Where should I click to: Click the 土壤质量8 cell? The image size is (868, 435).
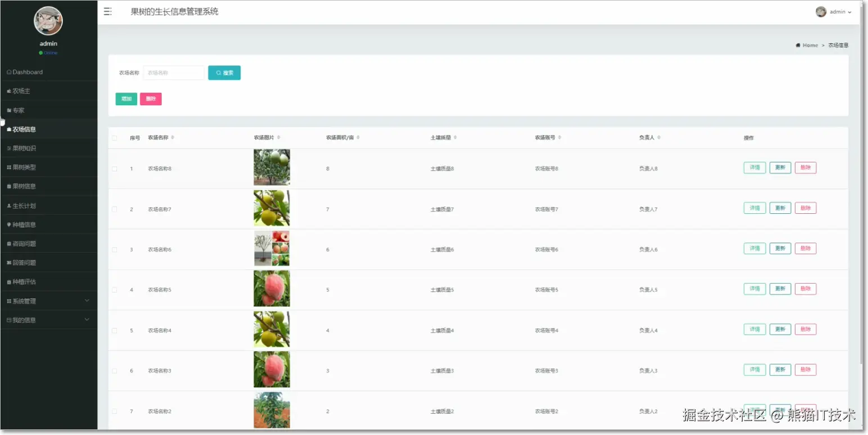442,169
